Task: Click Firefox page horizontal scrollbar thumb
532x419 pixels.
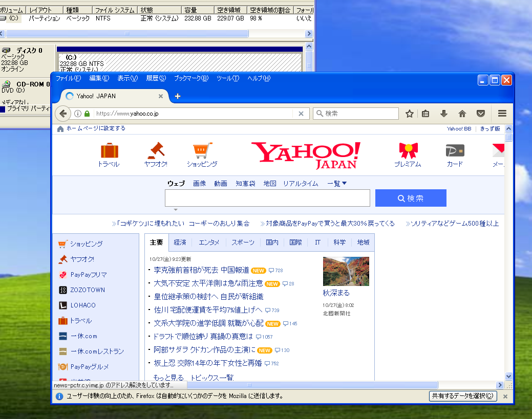Action: tap(312, 385)
